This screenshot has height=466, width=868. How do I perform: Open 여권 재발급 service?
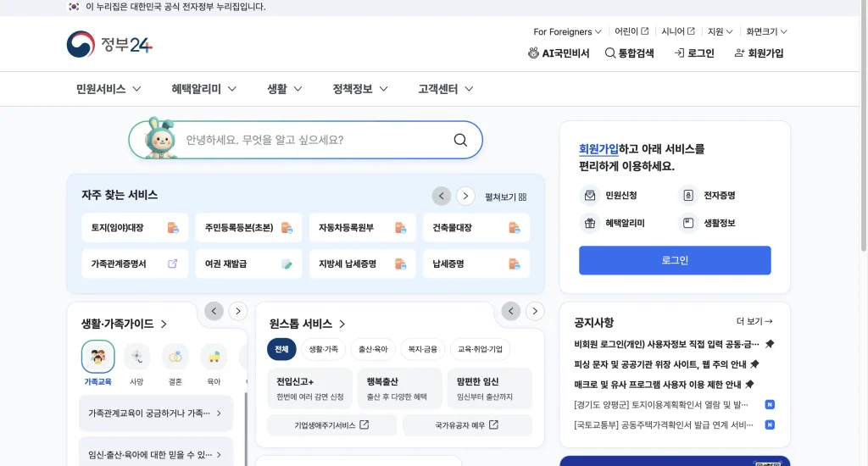(x=248, y=264)
